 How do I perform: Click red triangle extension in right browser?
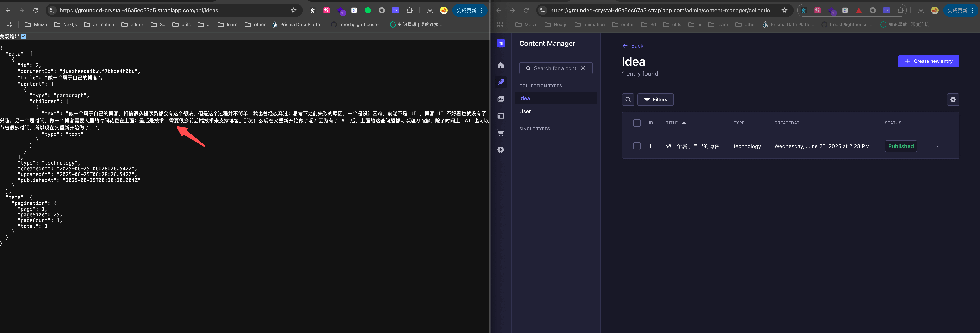(x=859, y=10)
